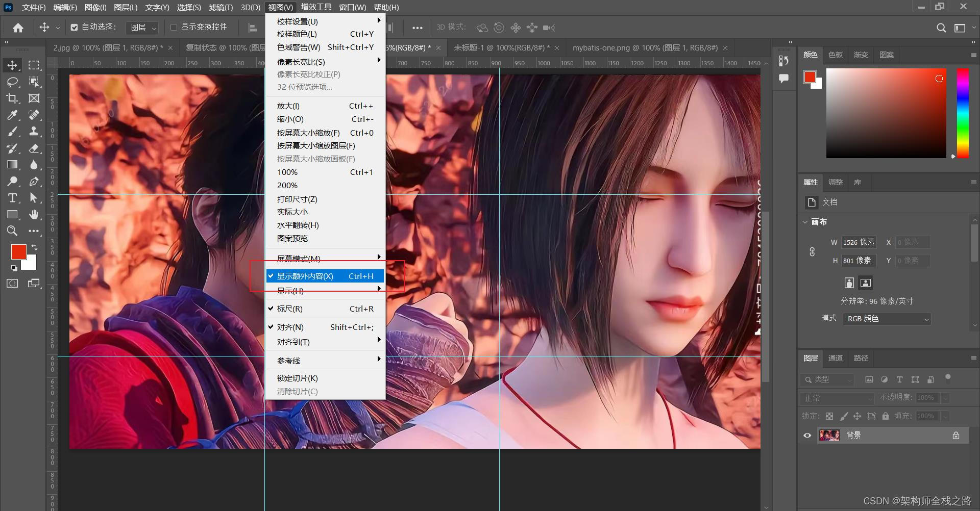Select the Brush tool
The height and width of the screenshot is (511, 980).
coord(12,132)
